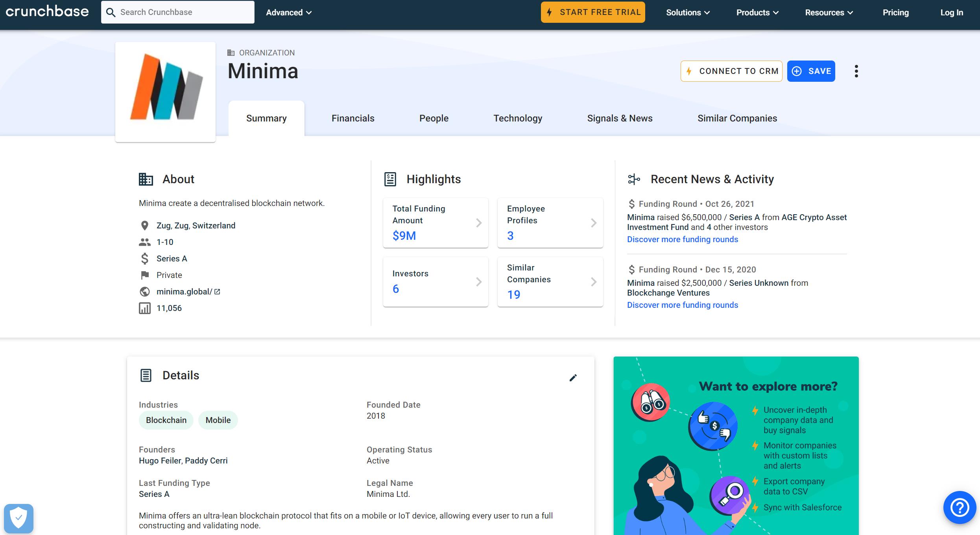980x535 pixels.
Task: Select the Summary tab
Action: pos(266,118)
